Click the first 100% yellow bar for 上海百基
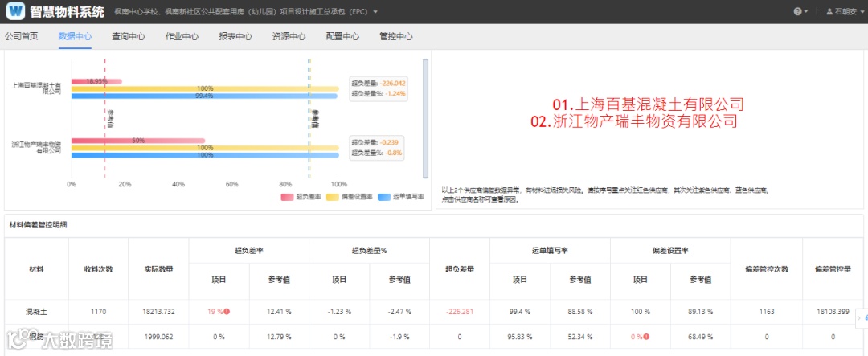The image size is (868, 356). pyautogui.click(x=205, y=88)
